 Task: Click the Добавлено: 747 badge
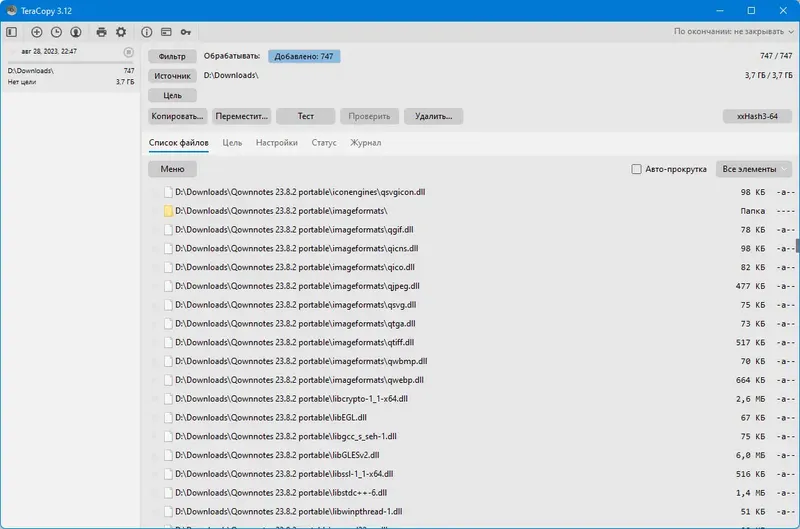pos(304,57)
